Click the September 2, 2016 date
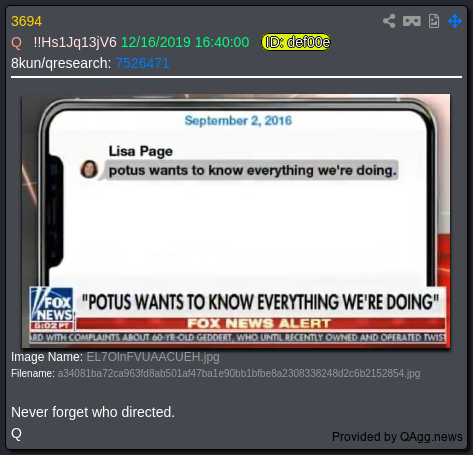Image resolution: width=473 pixels, height=455 pixels. 238,120
